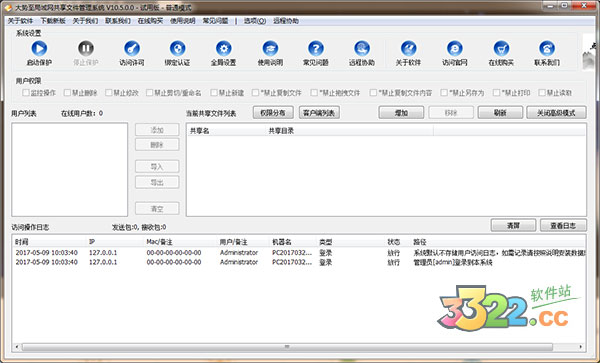Click the 权限分布 button

[x=273, y=112]
